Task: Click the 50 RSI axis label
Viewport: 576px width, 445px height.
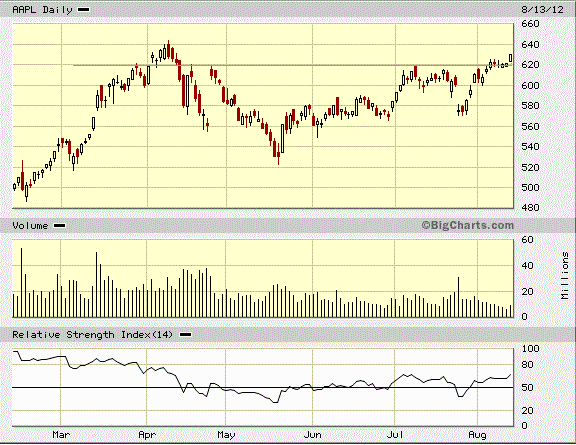Action: coord(528,388)
